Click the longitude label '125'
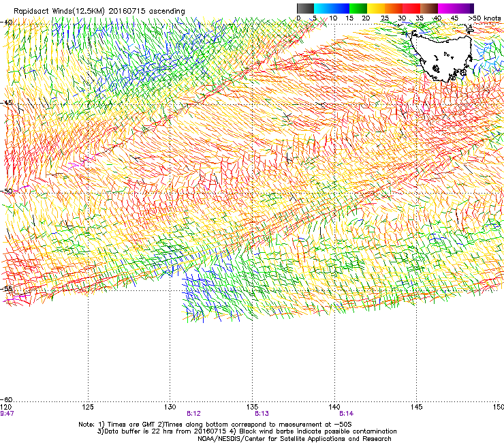Viewport: 504px width, 443px height. (88, 407)
